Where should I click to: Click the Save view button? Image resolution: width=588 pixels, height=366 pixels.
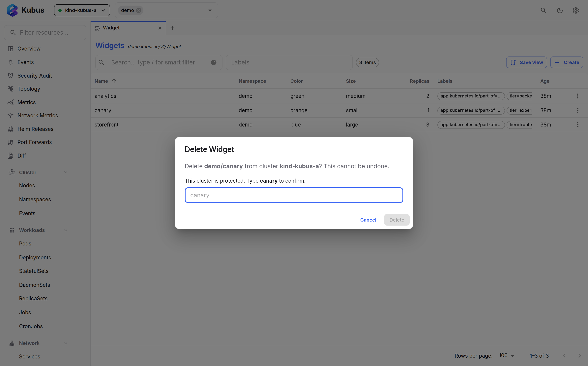527,62
